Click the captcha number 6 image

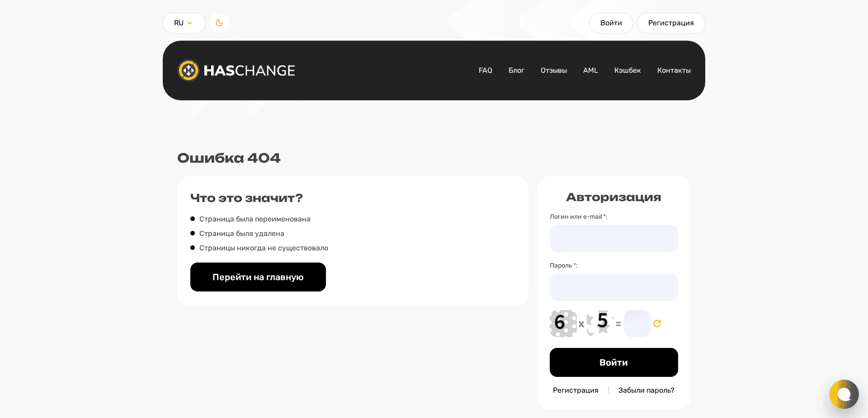click(x=562, y=324)
